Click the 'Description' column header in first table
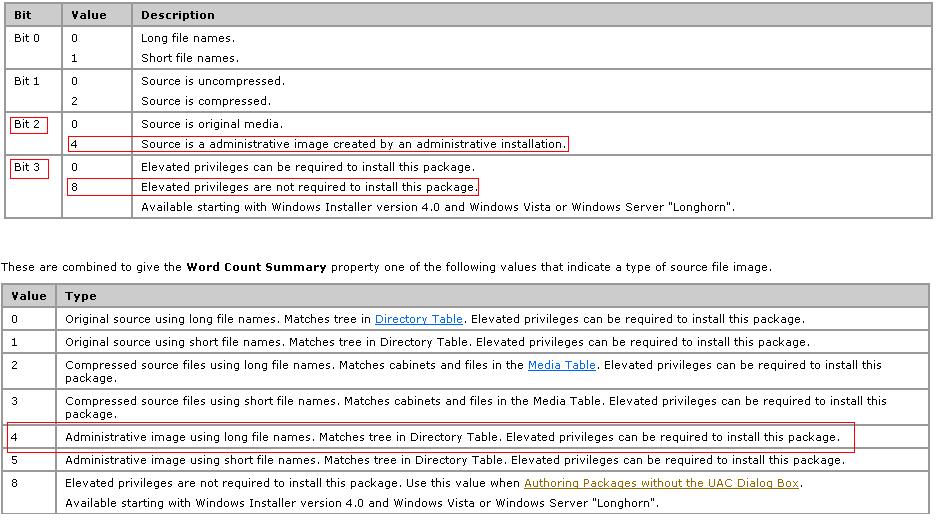 point(177,15)
